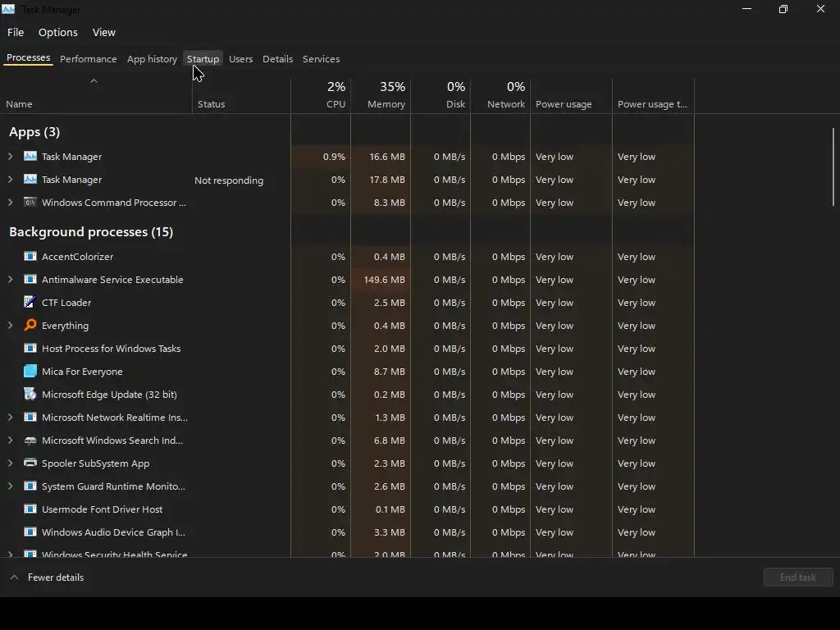Click the Microsoft Edge Update icon
The height and width of the screenshot is (630, 840).
(30, 395)
